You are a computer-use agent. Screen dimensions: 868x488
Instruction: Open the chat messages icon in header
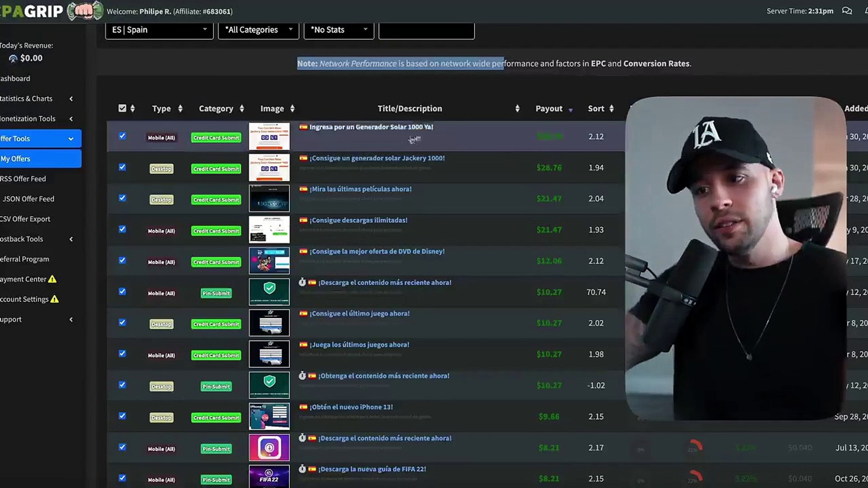pos(847,11)
